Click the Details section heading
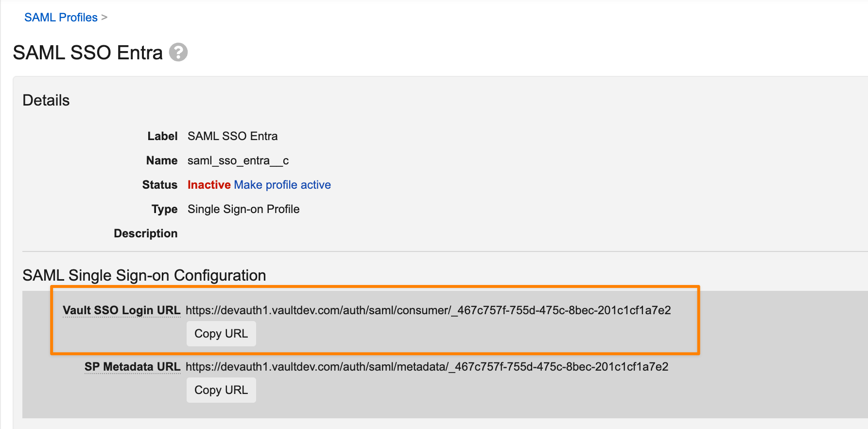Image resolution: width=868 pixels, height=429 pixels. coord(46,100)
